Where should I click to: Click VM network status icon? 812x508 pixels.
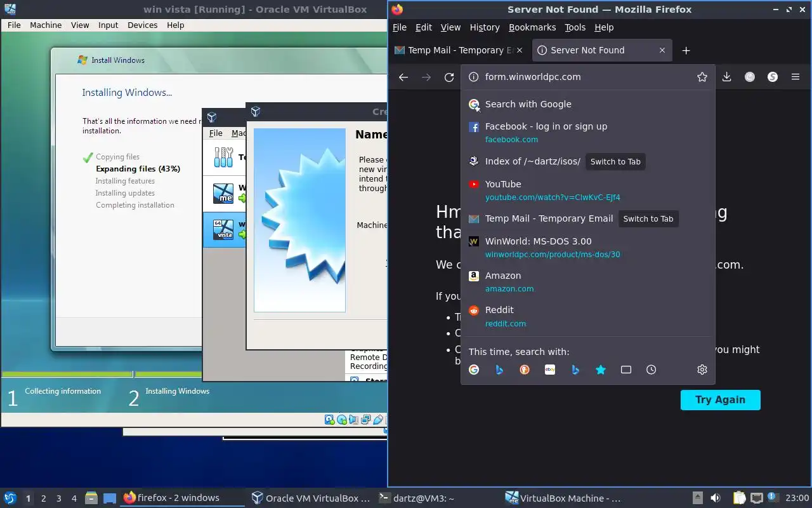(366, 420)
